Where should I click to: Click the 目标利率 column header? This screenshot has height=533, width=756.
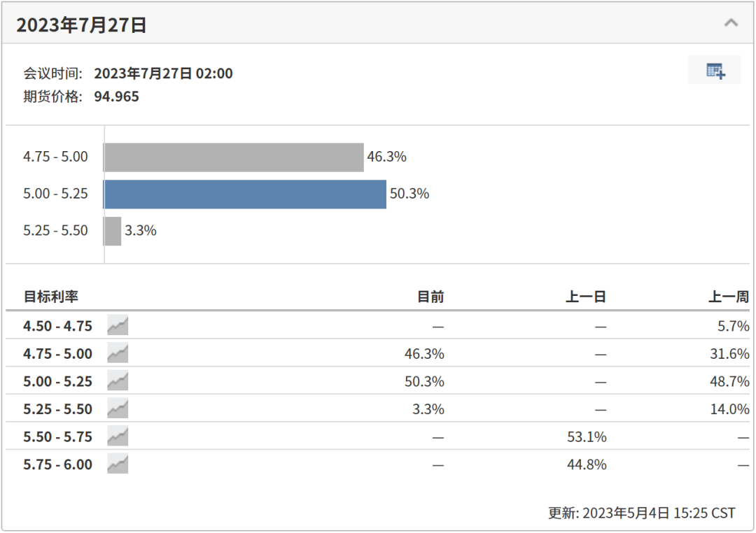point(51,297)
